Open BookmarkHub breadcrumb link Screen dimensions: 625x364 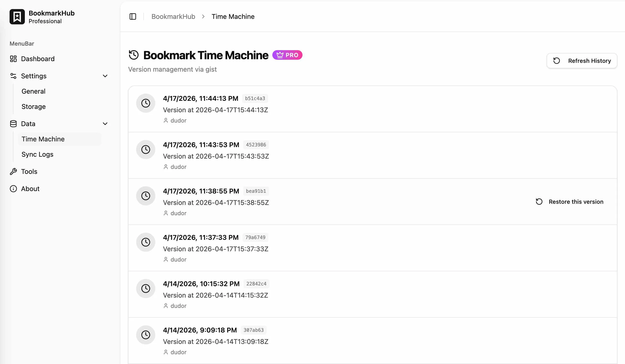tap(173, 16)
